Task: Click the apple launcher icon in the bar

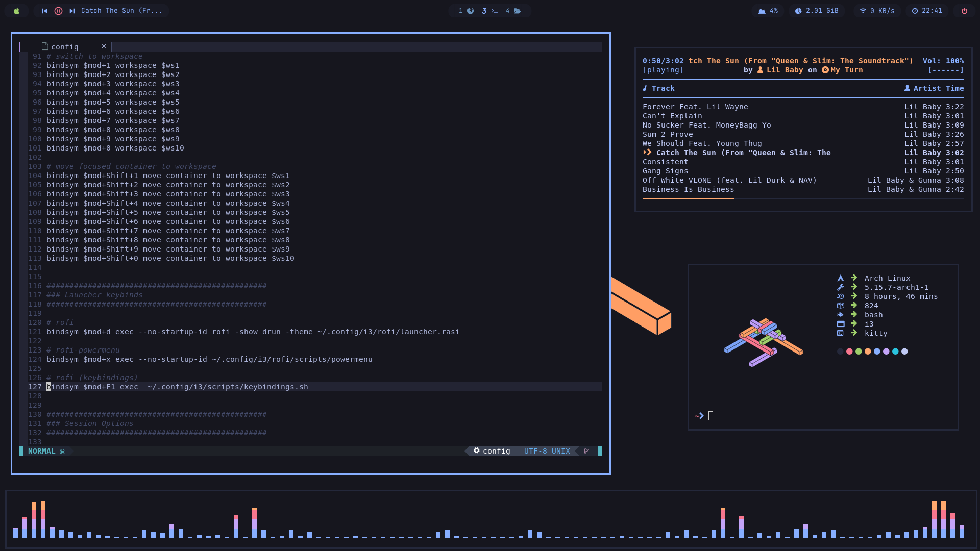Action: point(16,11)
